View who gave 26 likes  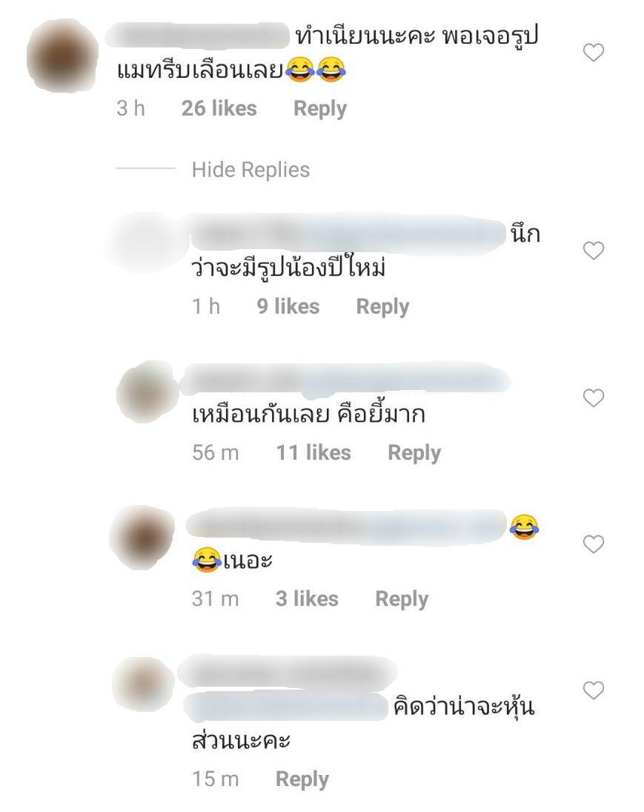(x=219, y=108)
